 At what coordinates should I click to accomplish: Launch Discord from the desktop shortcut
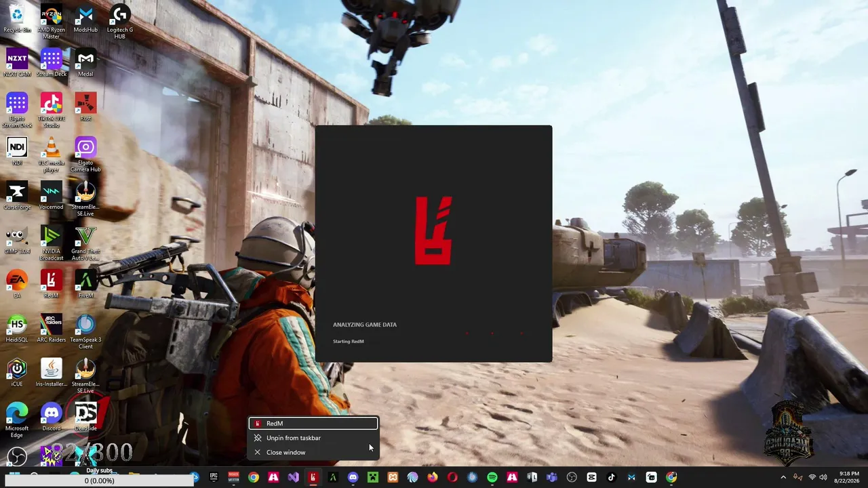click(x=52, y=417)
